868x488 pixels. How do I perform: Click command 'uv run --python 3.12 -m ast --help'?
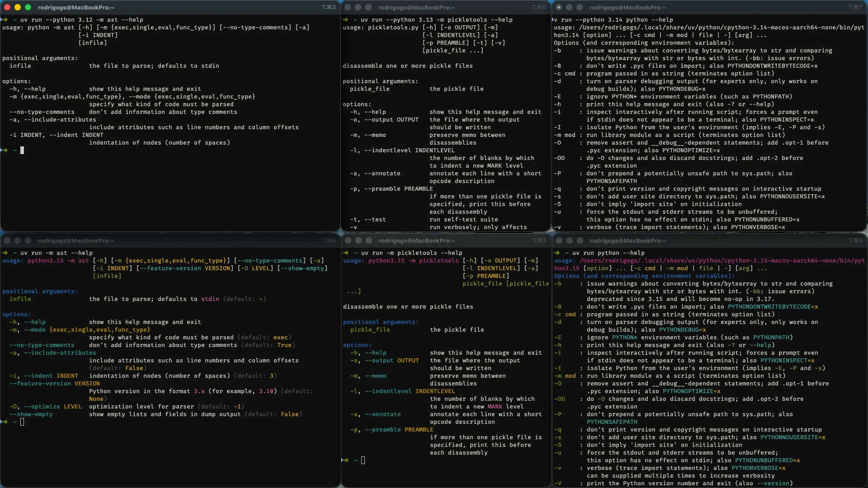click(x=82, y=20)
